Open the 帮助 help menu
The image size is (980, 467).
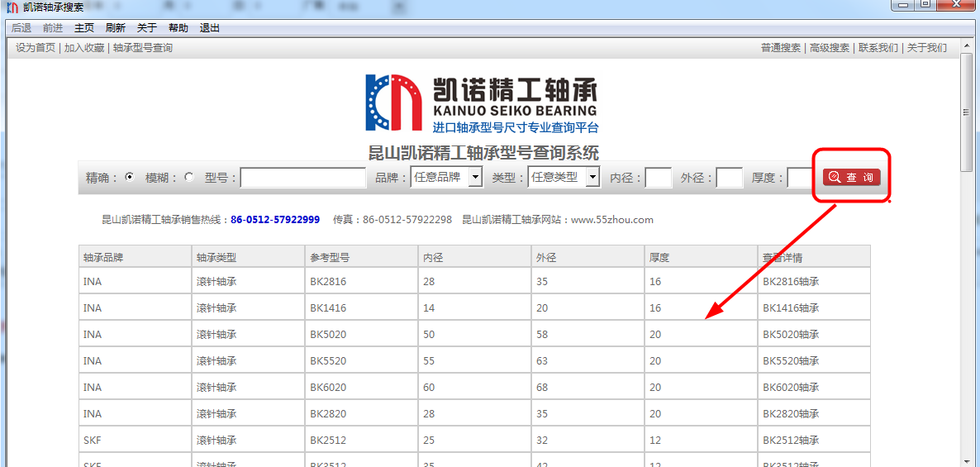178,28
